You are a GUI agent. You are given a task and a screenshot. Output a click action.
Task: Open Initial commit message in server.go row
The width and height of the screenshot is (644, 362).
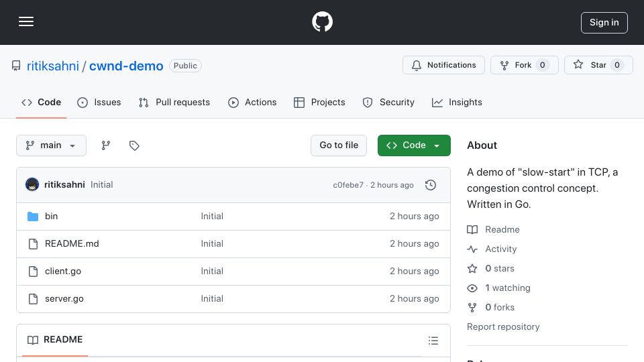212,299
